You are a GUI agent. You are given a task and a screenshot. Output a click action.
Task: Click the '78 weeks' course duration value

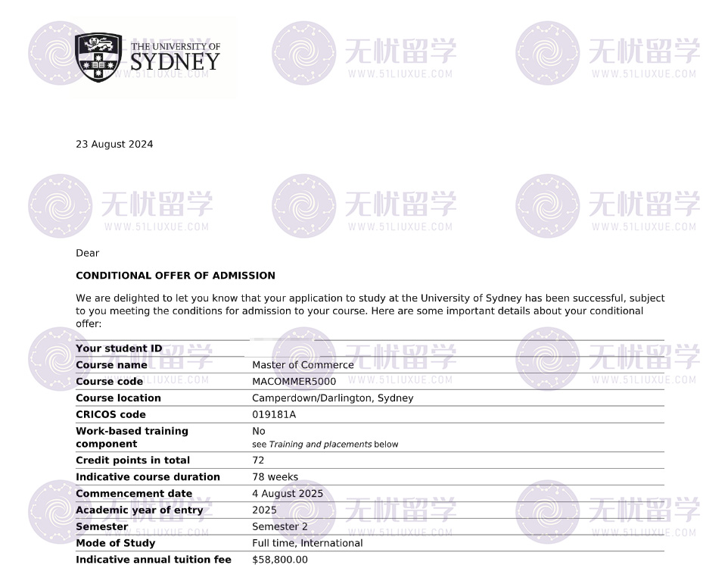[275, 477]
